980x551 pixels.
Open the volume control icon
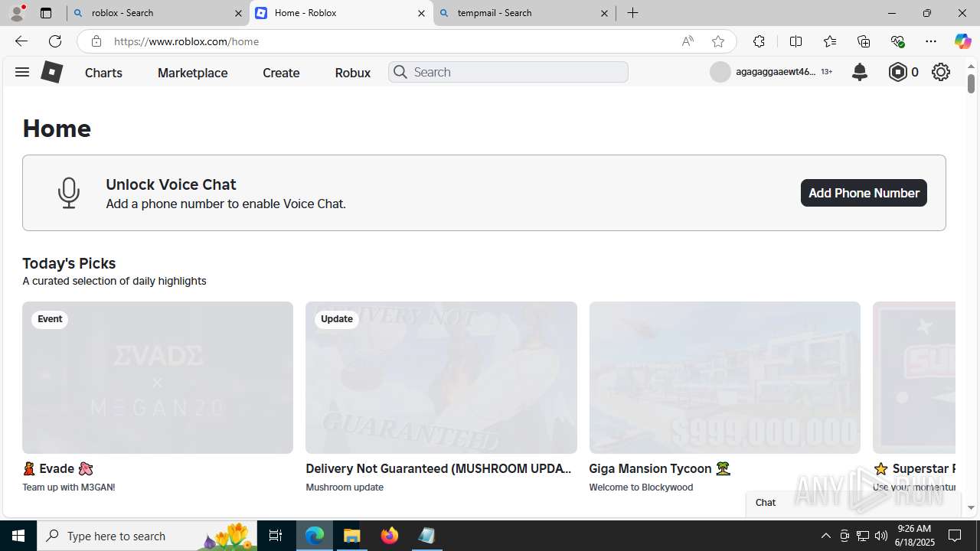click(x=881, y=536)
